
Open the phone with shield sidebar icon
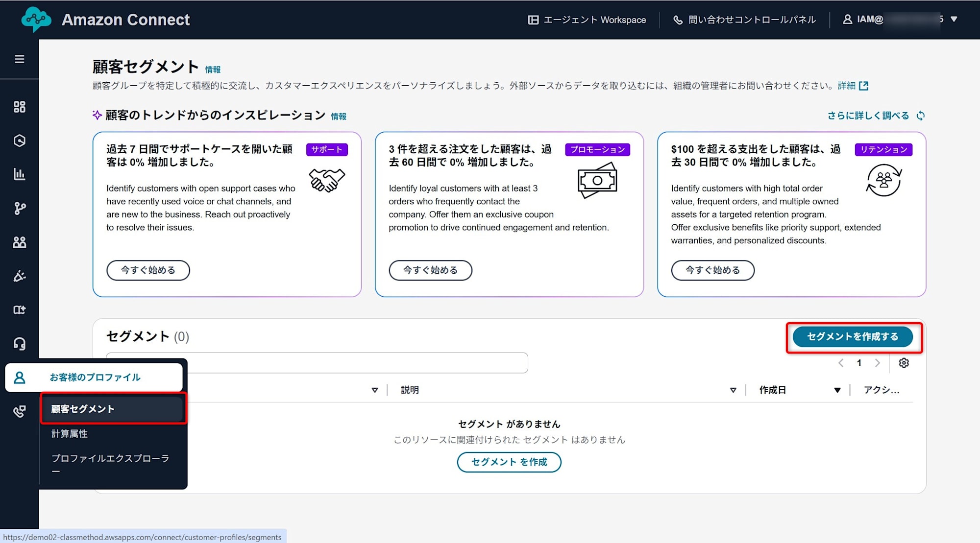pos(19,411)
